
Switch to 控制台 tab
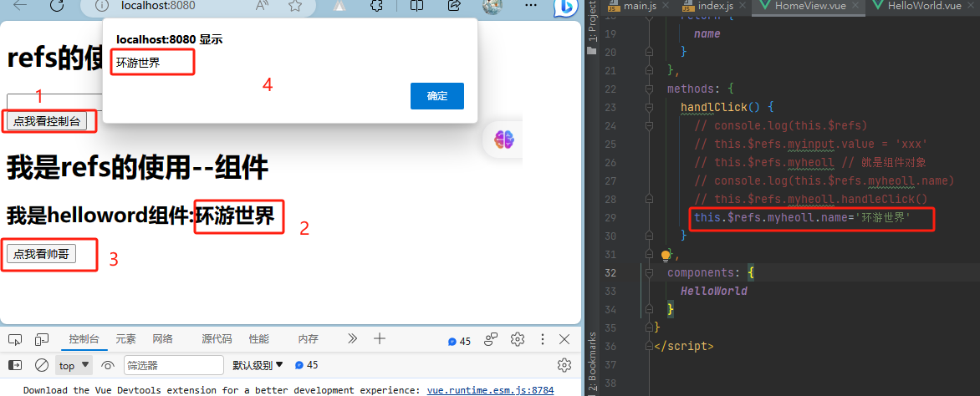[84, 339]
